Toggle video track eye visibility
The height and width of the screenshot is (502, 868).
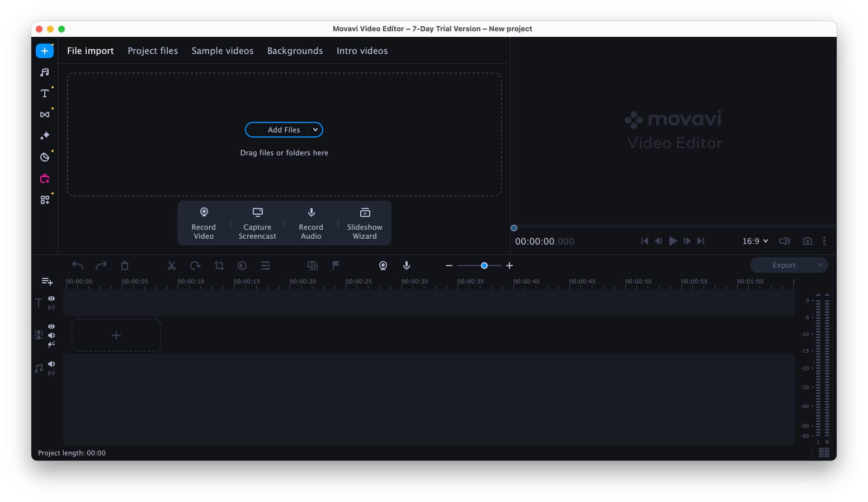click(x=51, y=326)
